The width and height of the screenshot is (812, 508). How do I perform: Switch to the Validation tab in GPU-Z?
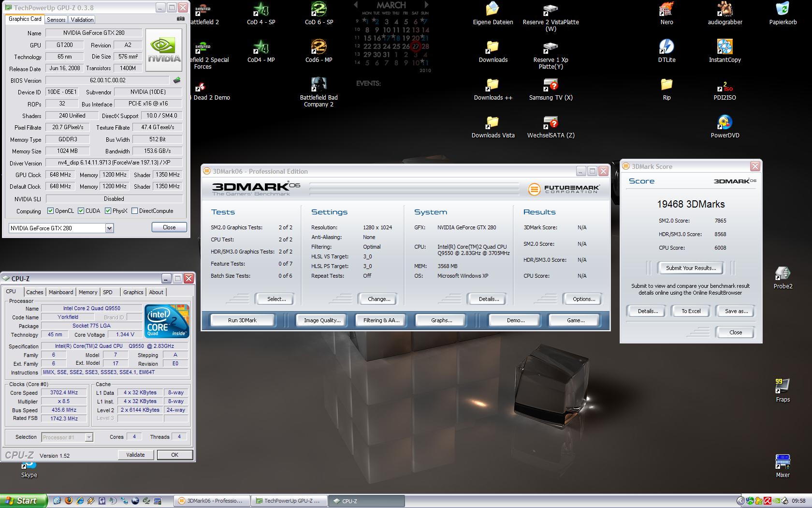coord(82,20)
